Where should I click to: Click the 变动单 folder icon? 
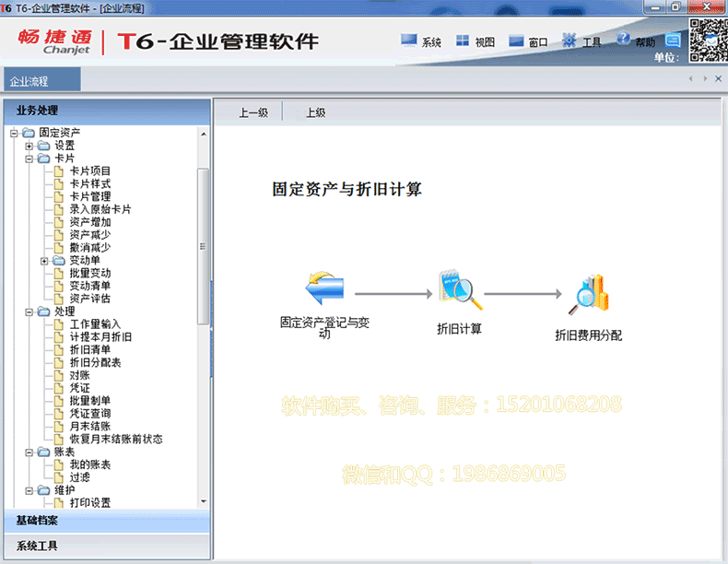pos(58,261)
